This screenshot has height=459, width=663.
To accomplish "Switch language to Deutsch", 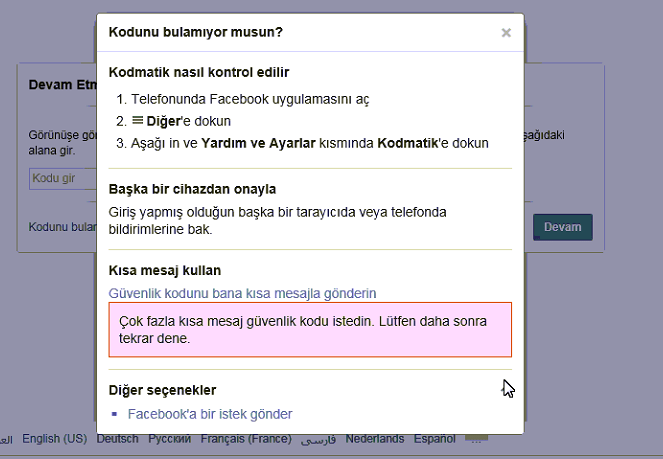I will (x=118, y=439).
